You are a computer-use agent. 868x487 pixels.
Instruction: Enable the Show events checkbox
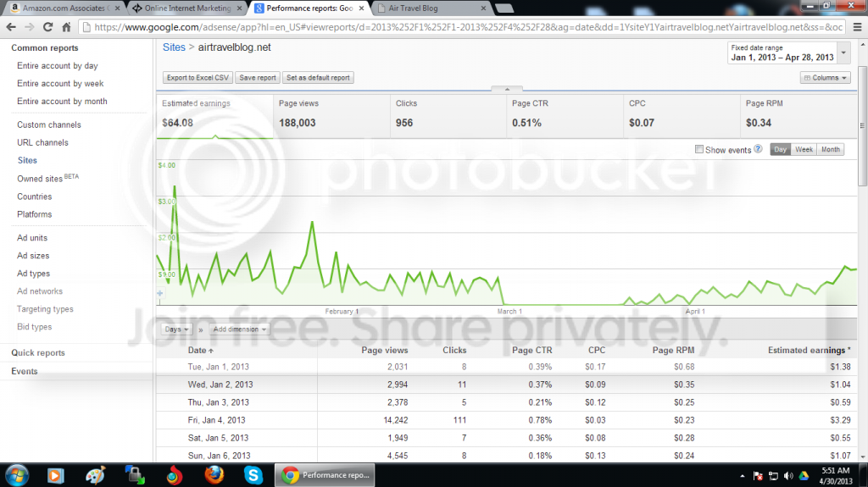pos(699,149)
